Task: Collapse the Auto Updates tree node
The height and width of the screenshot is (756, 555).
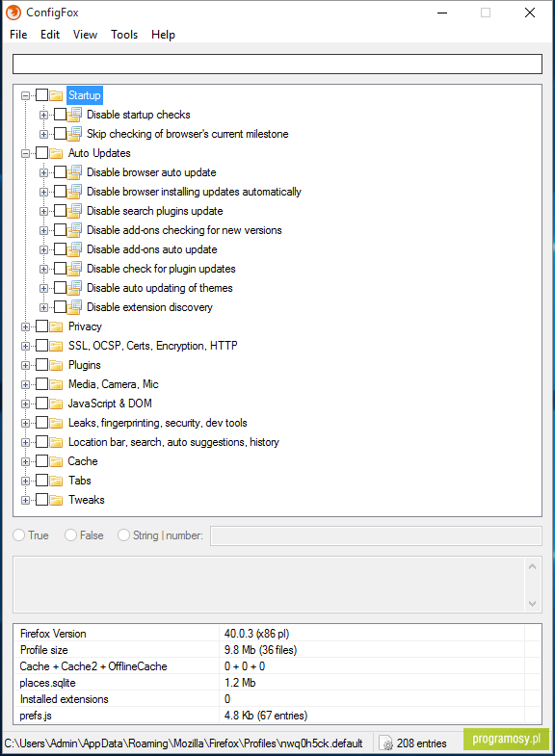Action: [x=26, y=153]
